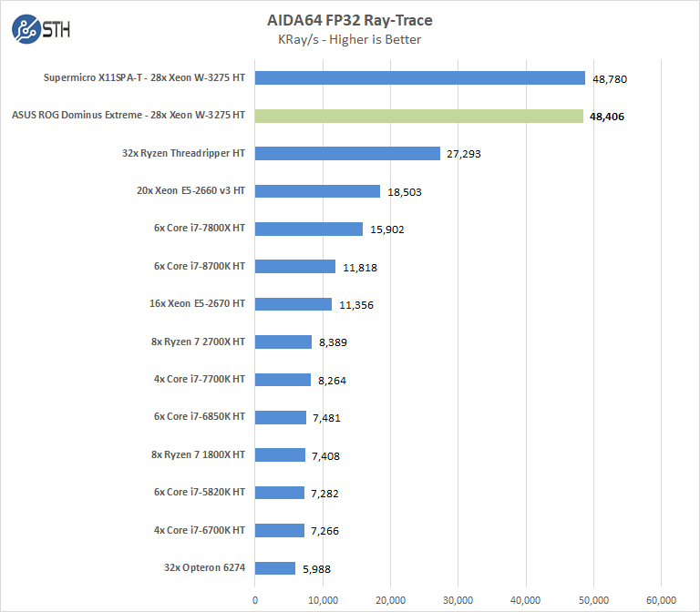The height and width of the screenshot is (612, 700).
Task: Click the 0 axis tick label
Action: click(x=255, y=600)
